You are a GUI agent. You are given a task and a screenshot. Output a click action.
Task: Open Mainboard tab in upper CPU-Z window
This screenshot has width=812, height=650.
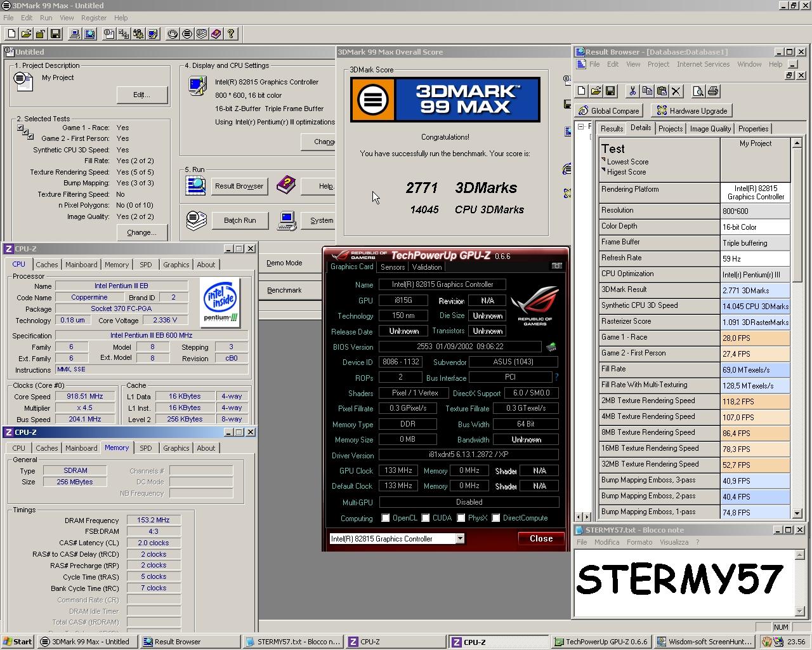pyautogui.click(x=81, y=265)
